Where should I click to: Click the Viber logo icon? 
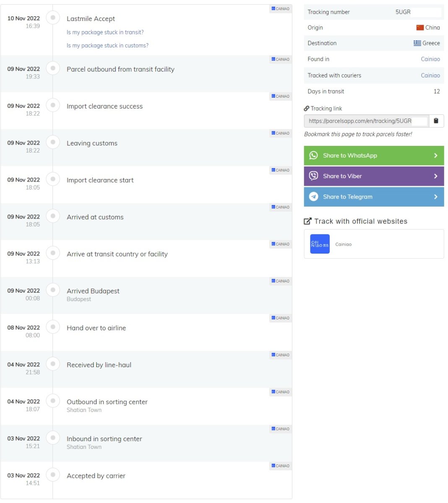[313, 176]
